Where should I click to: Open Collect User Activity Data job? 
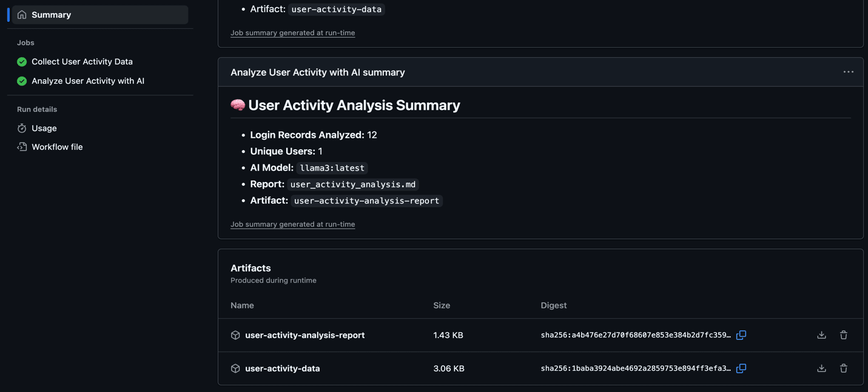82,61
